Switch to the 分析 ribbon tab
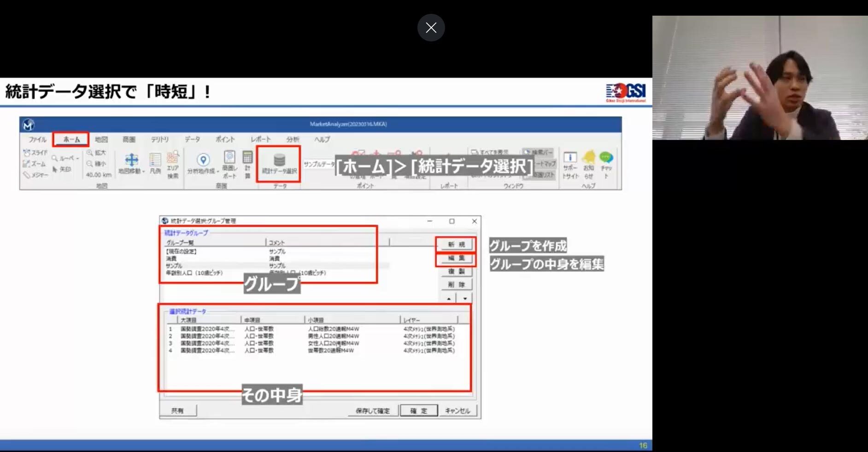868x452 pixels. point(293,139)
